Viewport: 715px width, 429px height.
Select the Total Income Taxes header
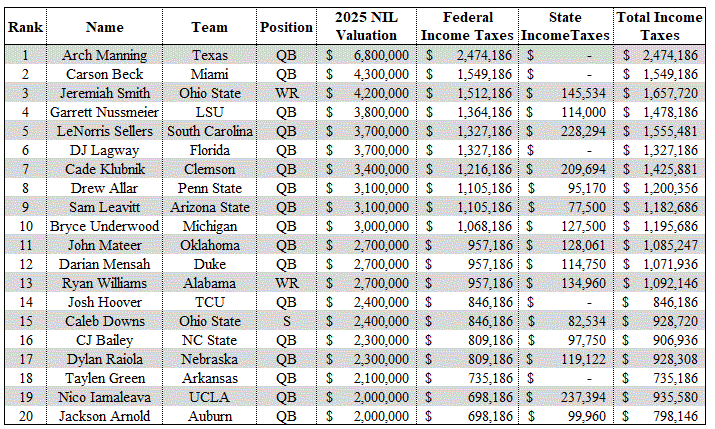(660, 27)
